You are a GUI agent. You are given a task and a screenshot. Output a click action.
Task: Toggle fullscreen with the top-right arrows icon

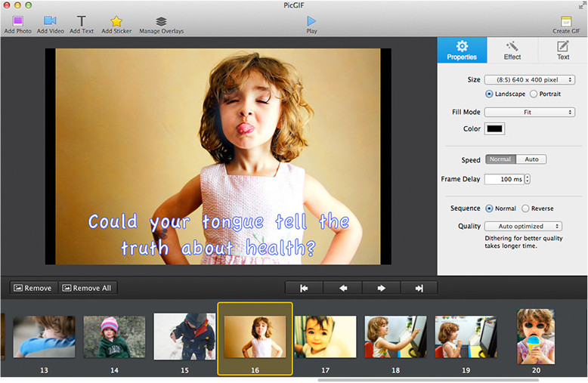[582, 5]
